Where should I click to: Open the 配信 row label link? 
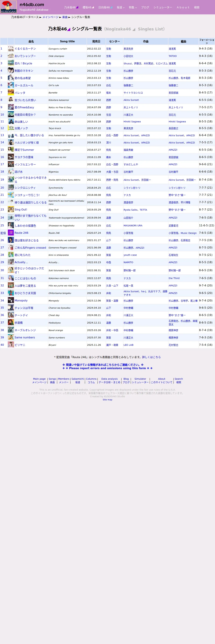[3, 233]
